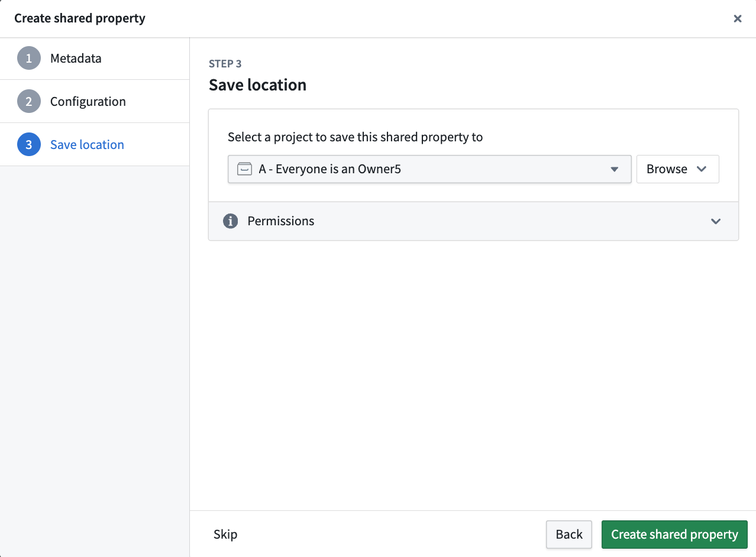Click the step 1 circle icon

(29, 58)
